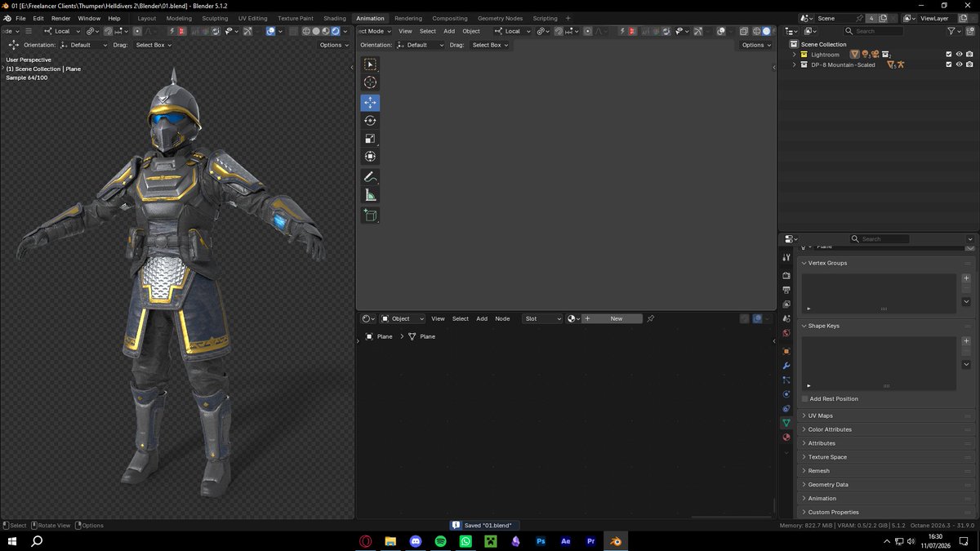Select the Add Cube tool

(x=370, y=216)
